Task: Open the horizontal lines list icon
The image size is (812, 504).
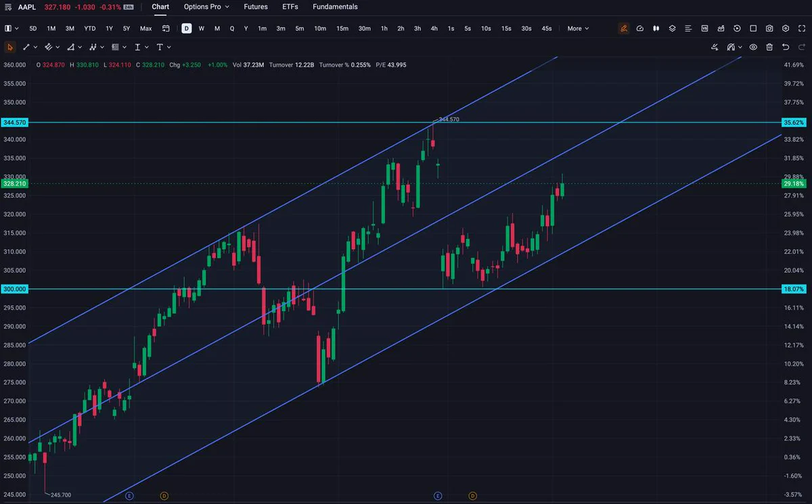Action: [688, 28]
